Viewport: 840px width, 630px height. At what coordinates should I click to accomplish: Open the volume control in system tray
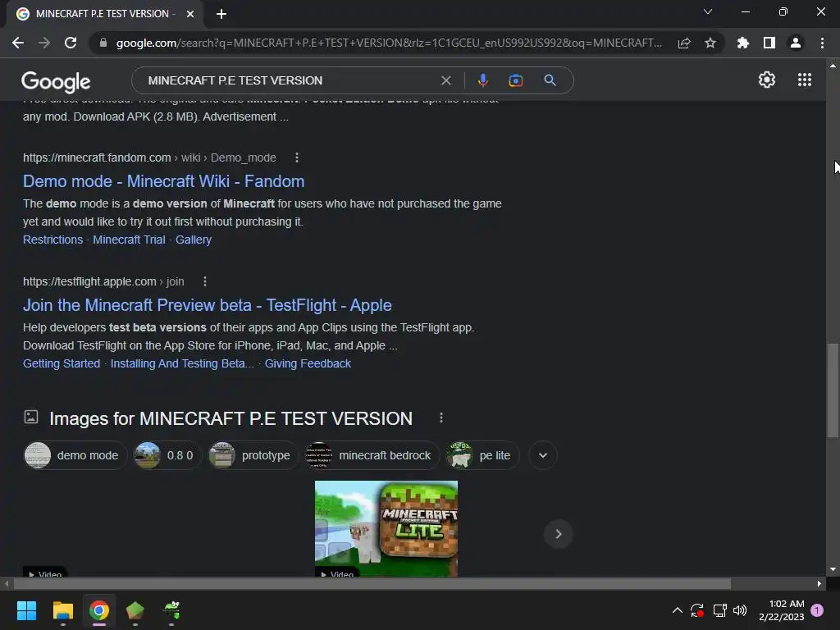(x=740, y=610)
